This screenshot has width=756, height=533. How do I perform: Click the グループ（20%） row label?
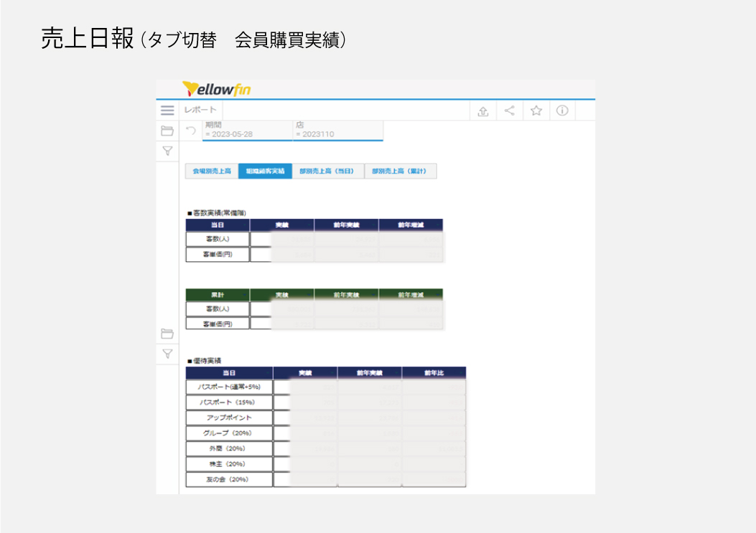click(229, 433)
